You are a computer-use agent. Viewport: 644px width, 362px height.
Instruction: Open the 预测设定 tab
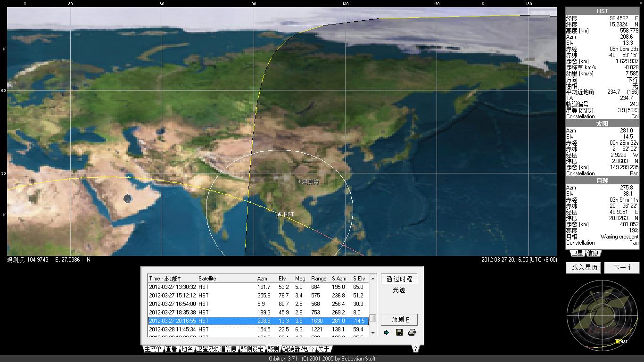pyautogui.click(x=252, y=349)
